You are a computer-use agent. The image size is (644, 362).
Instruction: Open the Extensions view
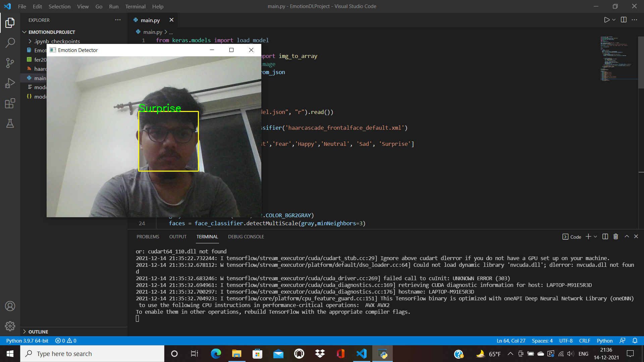(10, 103)
